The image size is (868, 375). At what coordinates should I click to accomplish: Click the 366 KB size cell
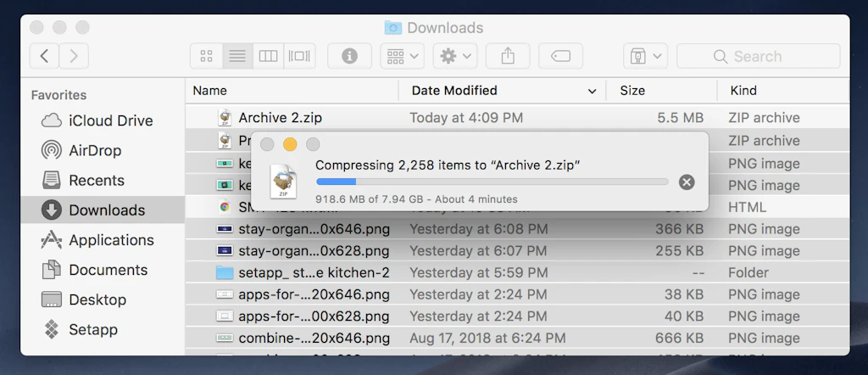[679, 229]
